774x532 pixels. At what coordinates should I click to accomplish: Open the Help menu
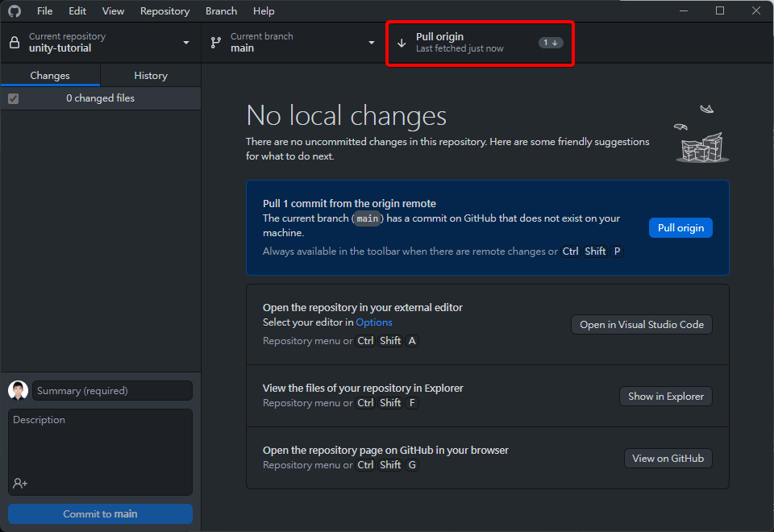pos(264,10)
